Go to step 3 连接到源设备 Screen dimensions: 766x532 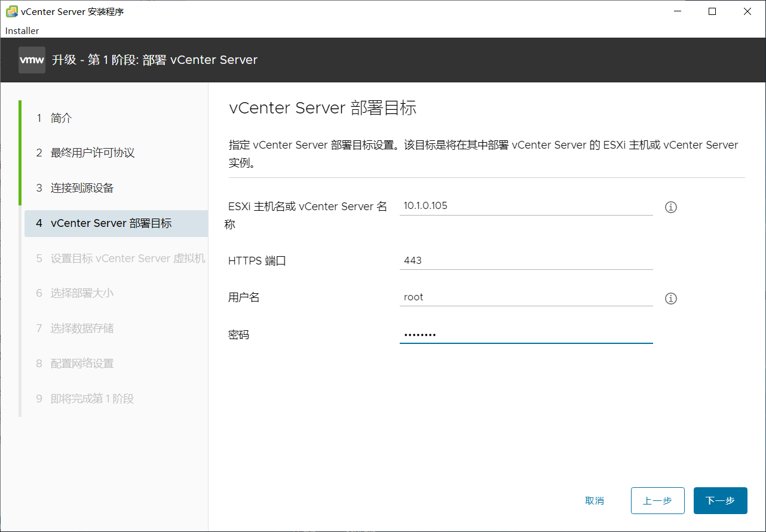pyautogui.click(x=82, y=188)
